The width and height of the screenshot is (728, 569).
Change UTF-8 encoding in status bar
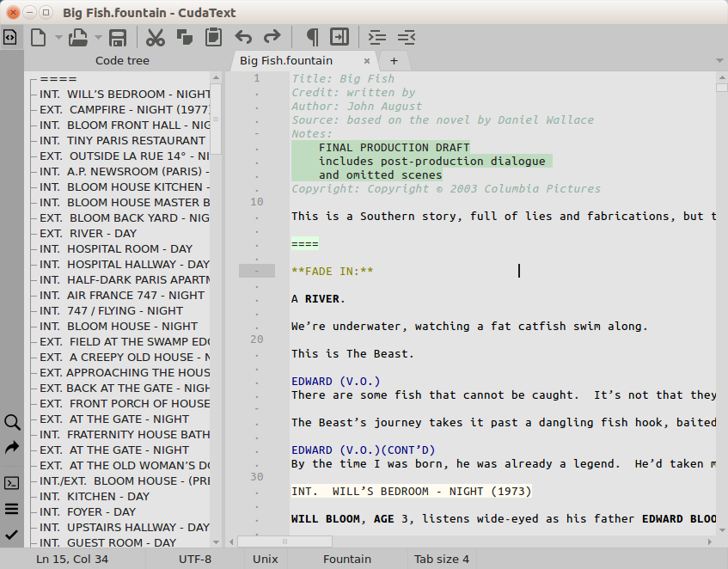click(194, 559)
